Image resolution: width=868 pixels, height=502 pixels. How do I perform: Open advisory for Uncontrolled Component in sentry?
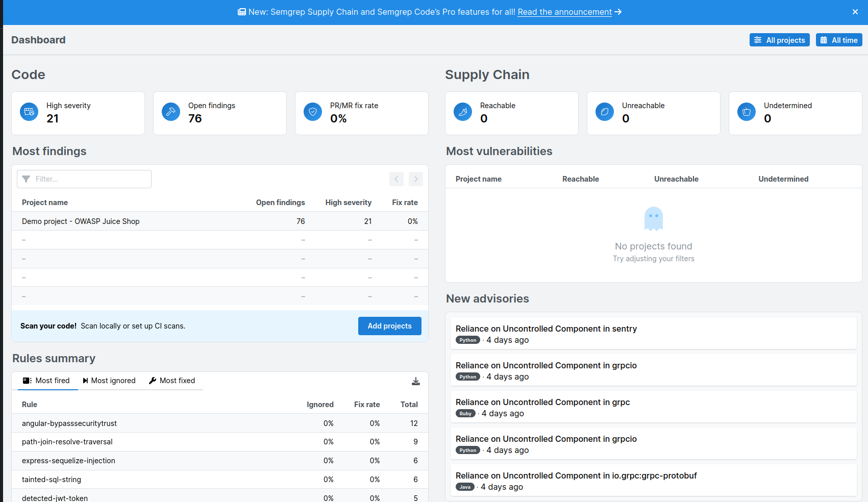pos(654,334)
